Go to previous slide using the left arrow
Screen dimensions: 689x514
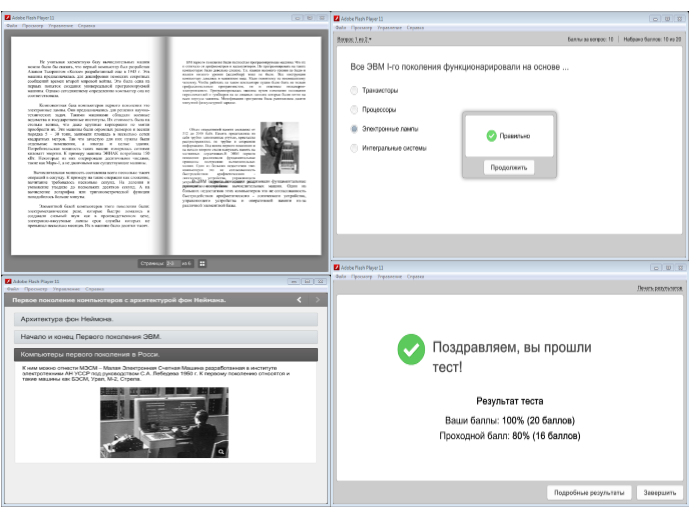tap(298, 300)
